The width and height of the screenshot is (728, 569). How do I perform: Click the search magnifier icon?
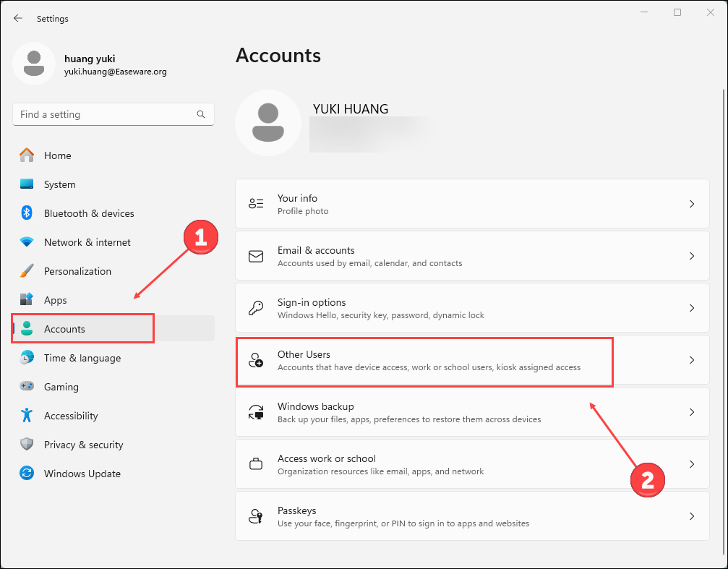click(x=201, y=114)
